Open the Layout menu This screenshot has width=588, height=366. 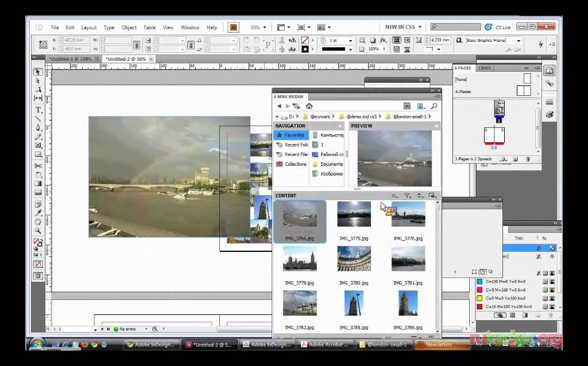point(89,28)
